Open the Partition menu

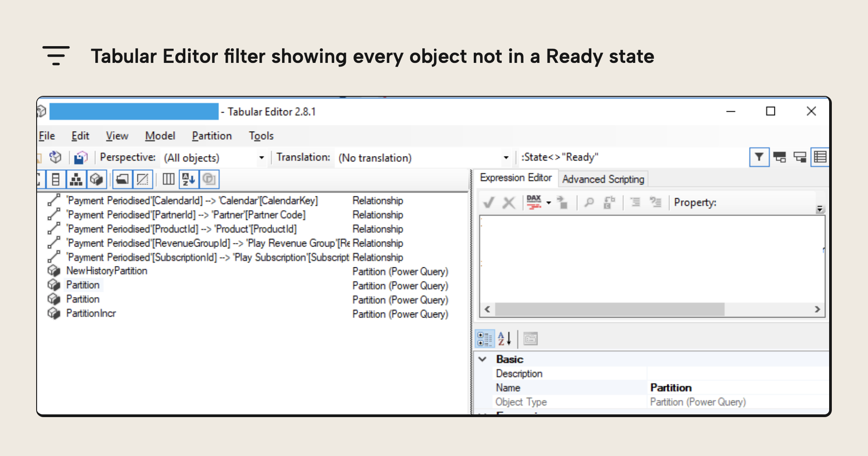212,136
